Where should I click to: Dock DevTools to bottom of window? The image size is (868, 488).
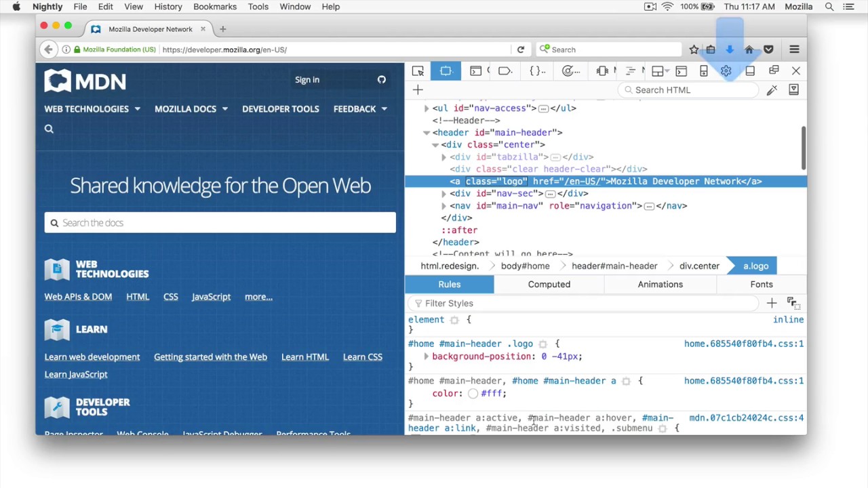tap(750, 71)
